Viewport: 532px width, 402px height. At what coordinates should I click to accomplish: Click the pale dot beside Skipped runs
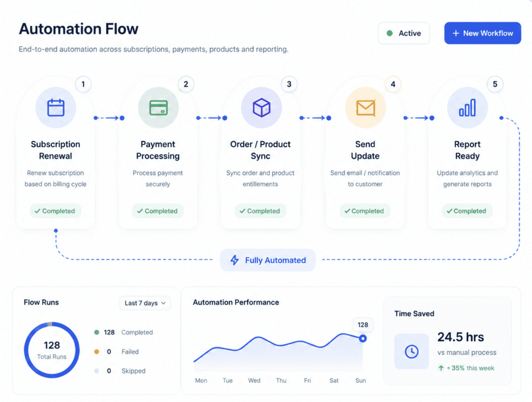tap(97, 371)
